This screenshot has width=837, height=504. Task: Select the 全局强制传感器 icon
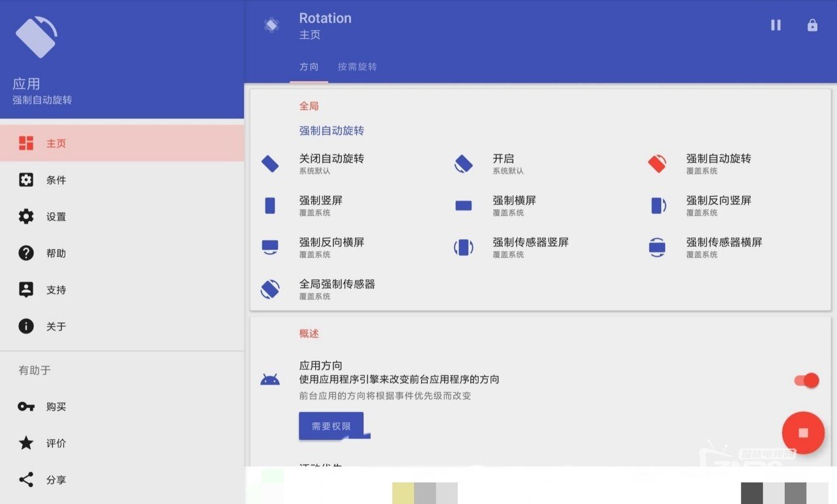270,289
